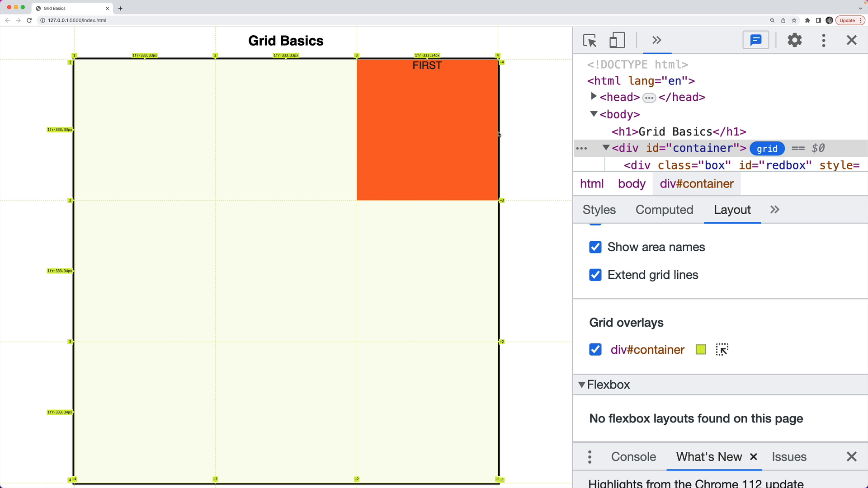868x488 pixels.
Task: Expand the head element node
Action: 594,97
